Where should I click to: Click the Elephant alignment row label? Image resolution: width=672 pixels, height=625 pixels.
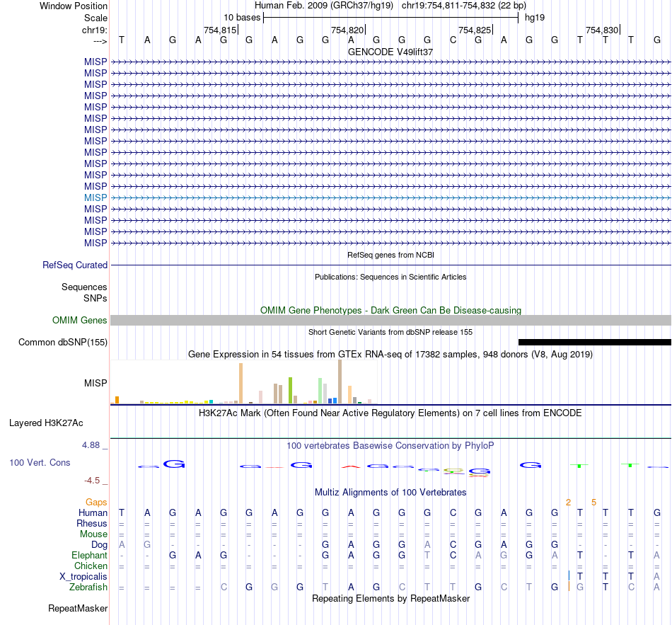coord(89,556)
